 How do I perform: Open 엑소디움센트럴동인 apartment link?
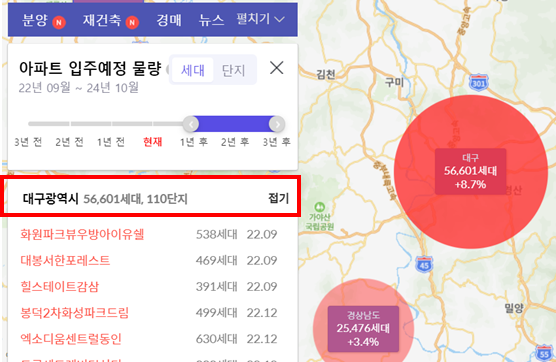pyautogui.click(x=71, y=339)
